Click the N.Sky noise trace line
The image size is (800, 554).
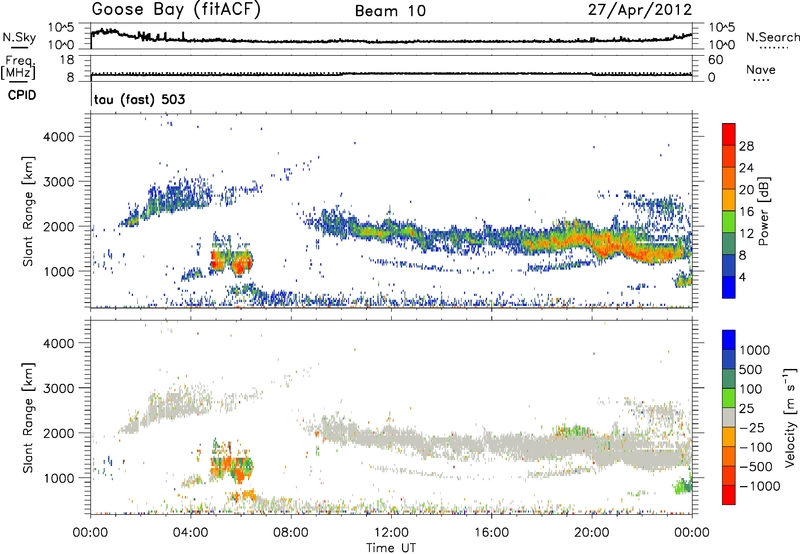[391, 41]
